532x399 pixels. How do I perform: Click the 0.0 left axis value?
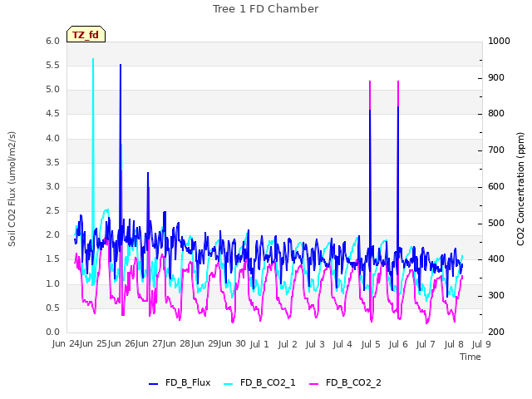pyautogui.click(x=52, y=332)
